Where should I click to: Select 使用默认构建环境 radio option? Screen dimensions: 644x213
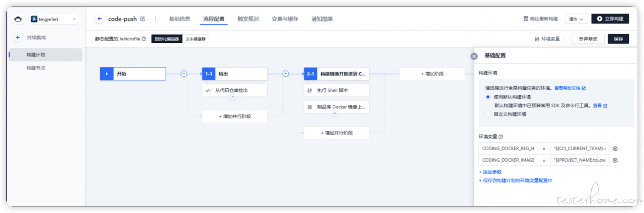[488, 97]
